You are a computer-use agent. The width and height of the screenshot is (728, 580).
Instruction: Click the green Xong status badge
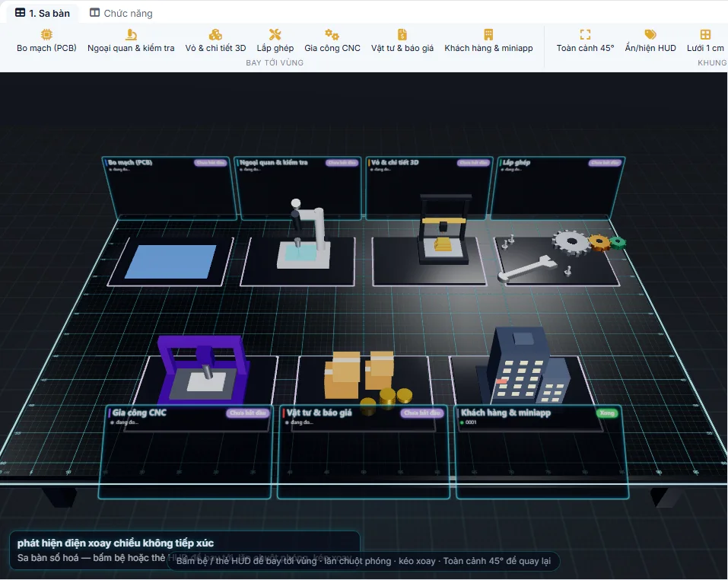click(x=607, y=413)
